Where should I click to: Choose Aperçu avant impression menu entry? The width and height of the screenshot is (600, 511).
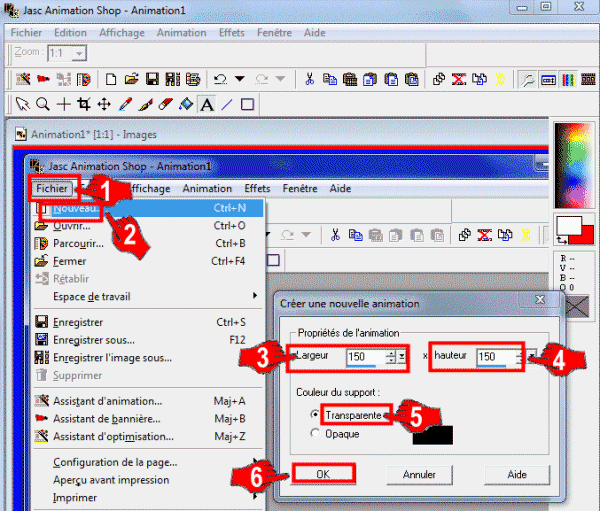click(148, 480)
